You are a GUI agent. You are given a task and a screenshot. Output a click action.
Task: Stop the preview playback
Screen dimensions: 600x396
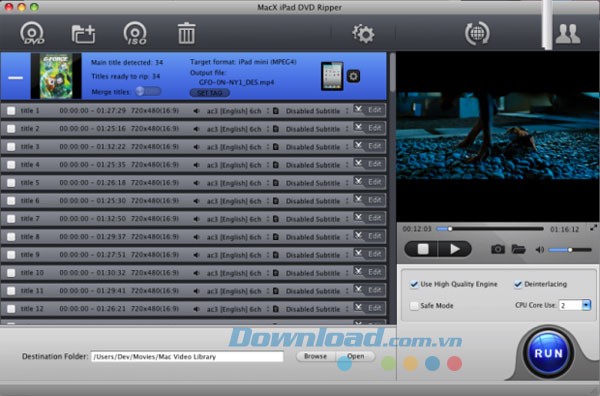tap(422, 249)
